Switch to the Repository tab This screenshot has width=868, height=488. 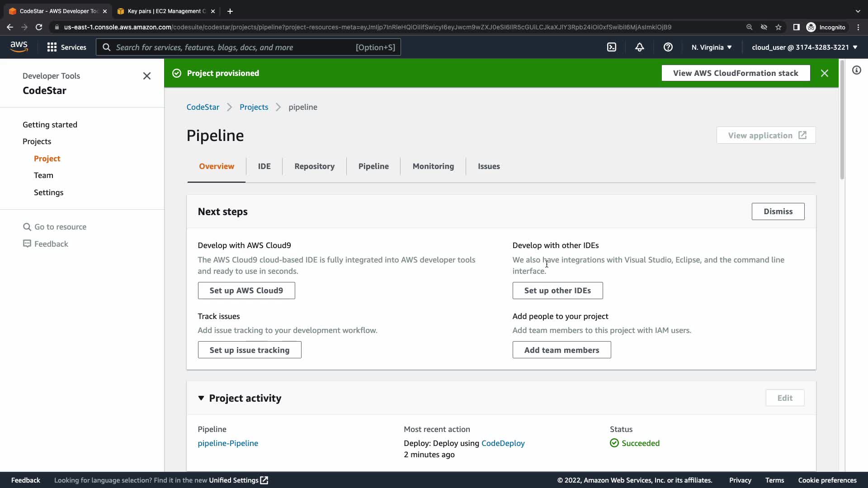(x=314, y=166)
